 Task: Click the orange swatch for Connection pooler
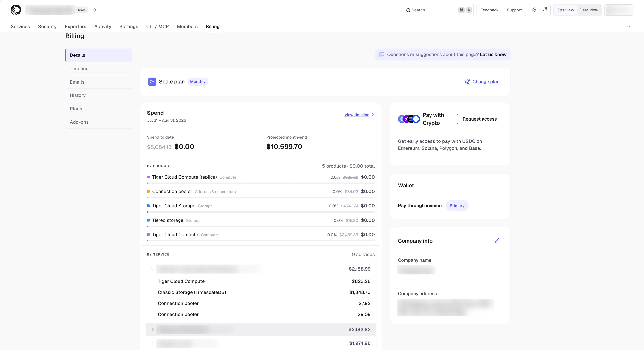(148, 191)
